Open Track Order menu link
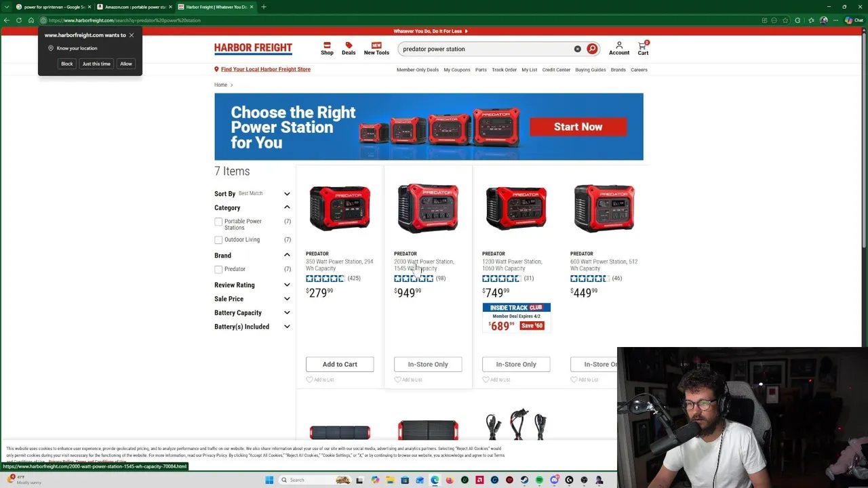 pos(504,70)
